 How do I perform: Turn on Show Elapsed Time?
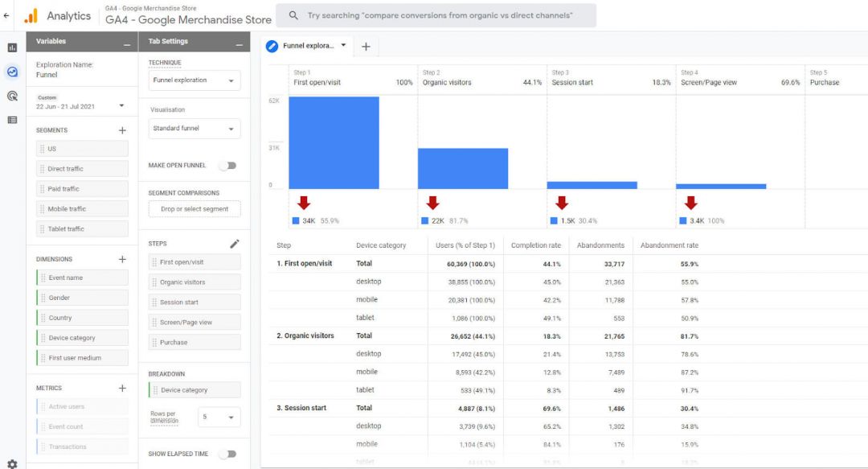click(228, 454)
